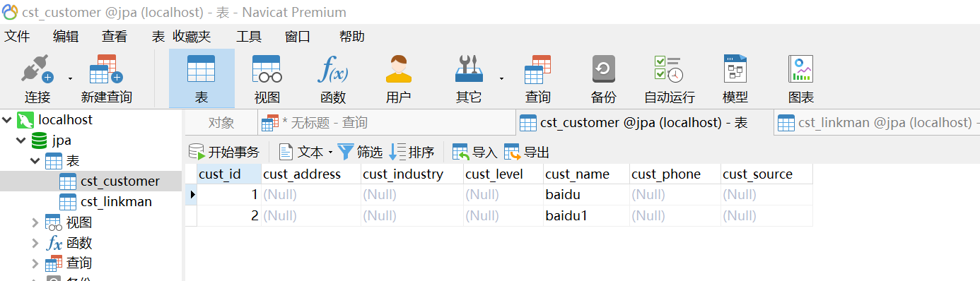
Task: Click the 筛选 filter button
Action: point(360,152)
